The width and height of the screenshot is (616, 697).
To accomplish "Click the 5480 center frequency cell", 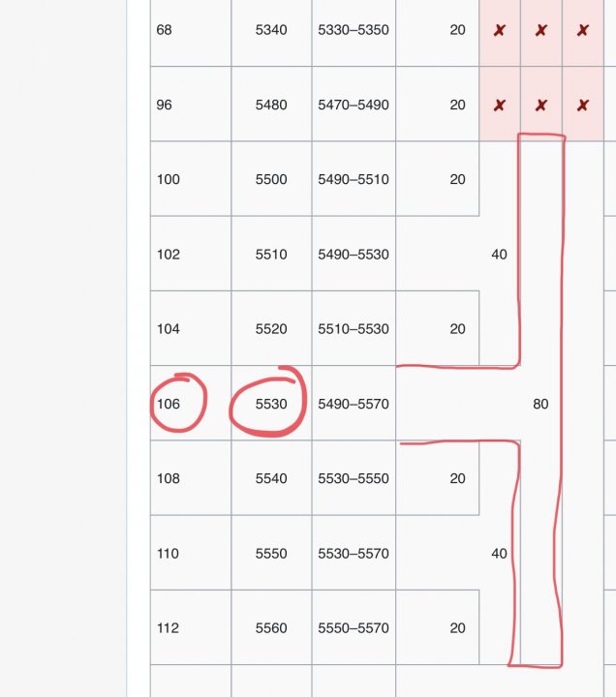I will coord(271,105).
